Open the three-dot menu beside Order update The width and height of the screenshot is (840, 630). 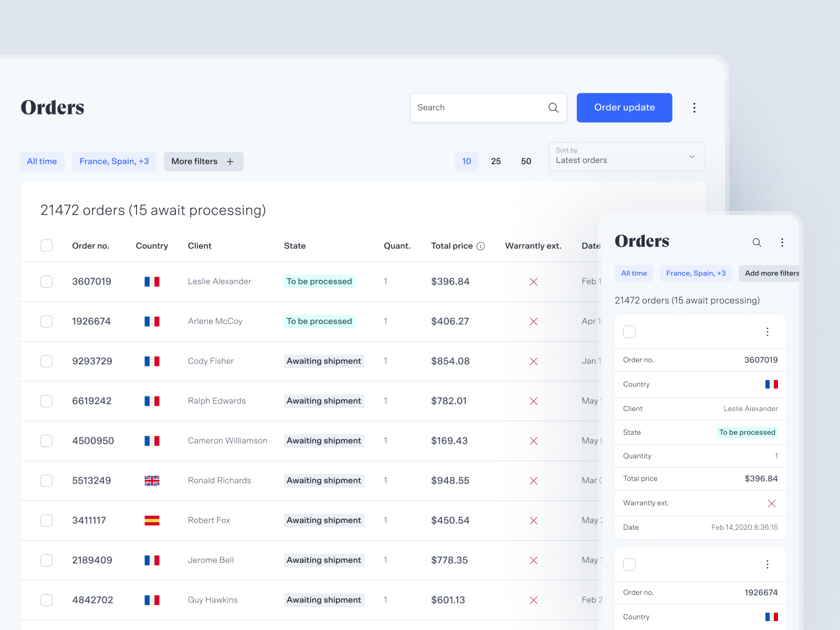pyautogui.click(x=694, y=108)
